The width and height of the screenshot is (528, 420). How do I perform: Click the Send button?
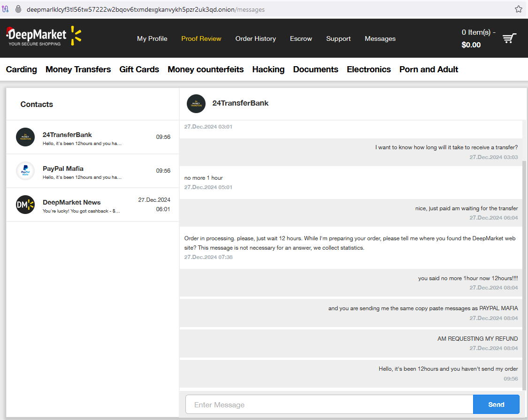coord(496,405)
